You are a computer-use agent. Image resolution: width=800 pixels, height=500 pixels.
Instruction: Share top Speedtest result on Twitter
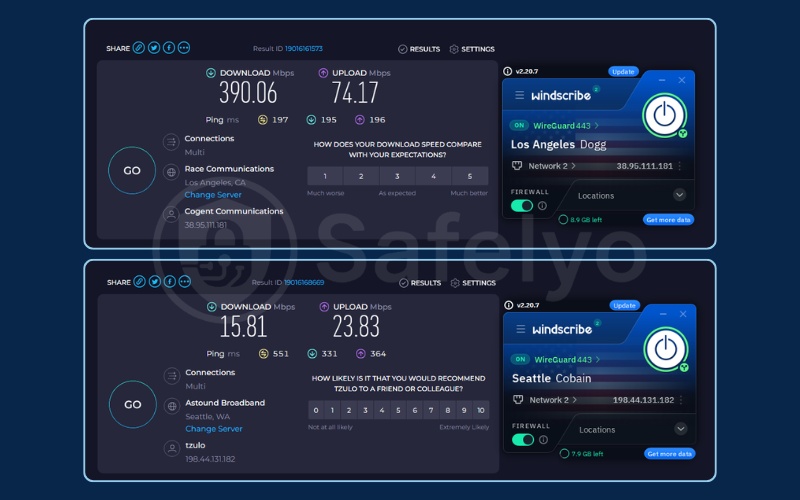tap(154, 48)
